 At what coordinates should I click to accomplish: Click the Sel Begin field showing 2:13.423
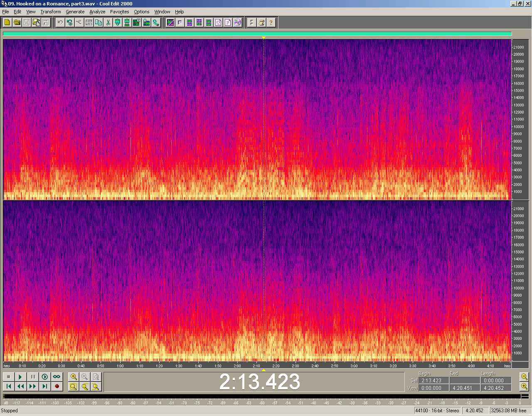[x=433, y=381]
